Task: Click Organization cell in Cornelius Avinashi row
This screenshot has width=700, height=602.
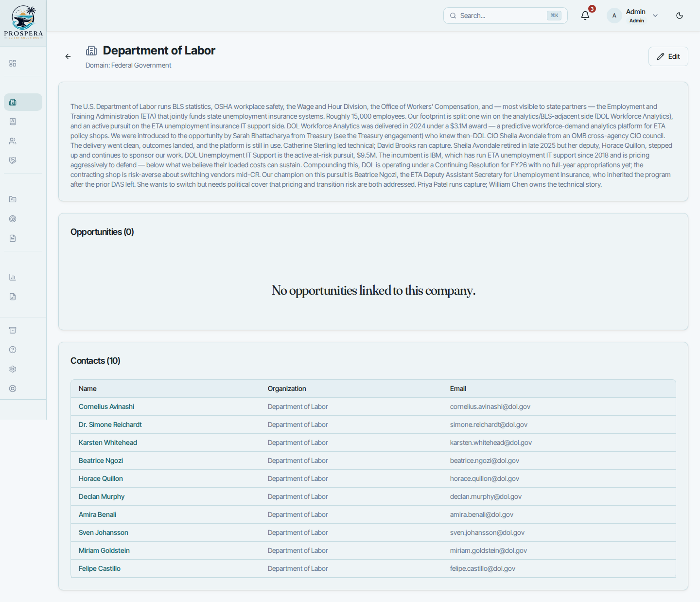Action: 297,407
